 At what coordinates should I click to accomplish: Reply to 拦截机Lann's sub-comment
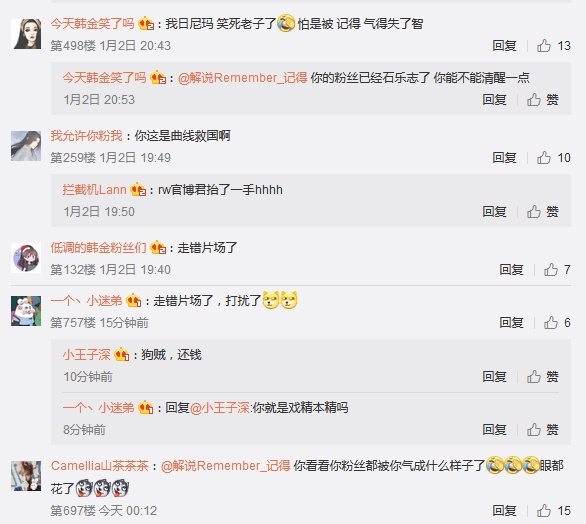pyautogui.click(x=494, y=212)
